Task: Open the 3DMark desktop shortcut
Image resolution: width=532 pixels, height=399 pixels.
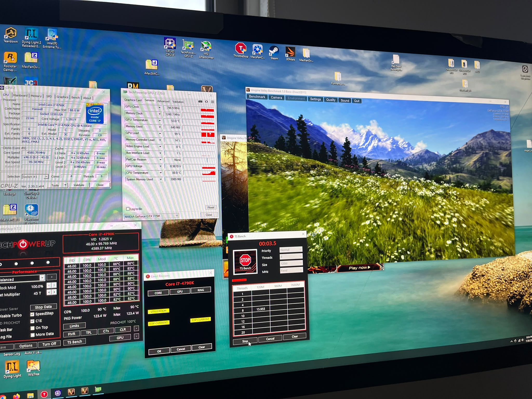Action: point(290,54)
